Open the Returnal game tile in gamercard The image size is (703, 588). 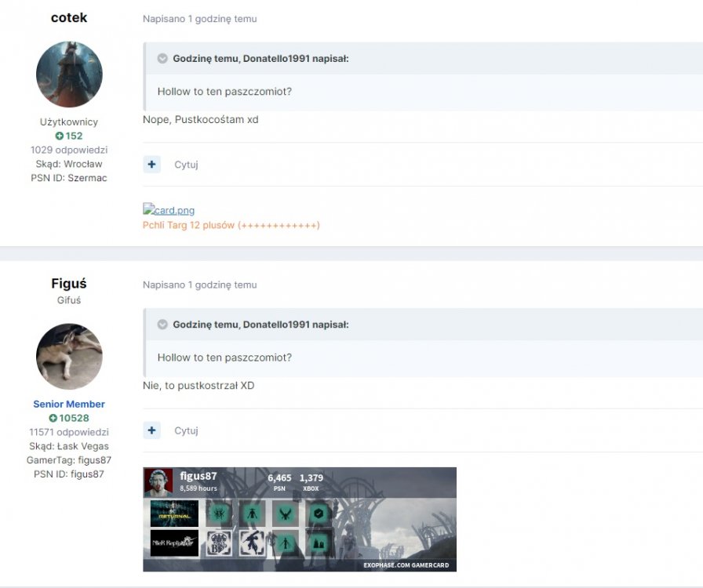click(174, 514)
